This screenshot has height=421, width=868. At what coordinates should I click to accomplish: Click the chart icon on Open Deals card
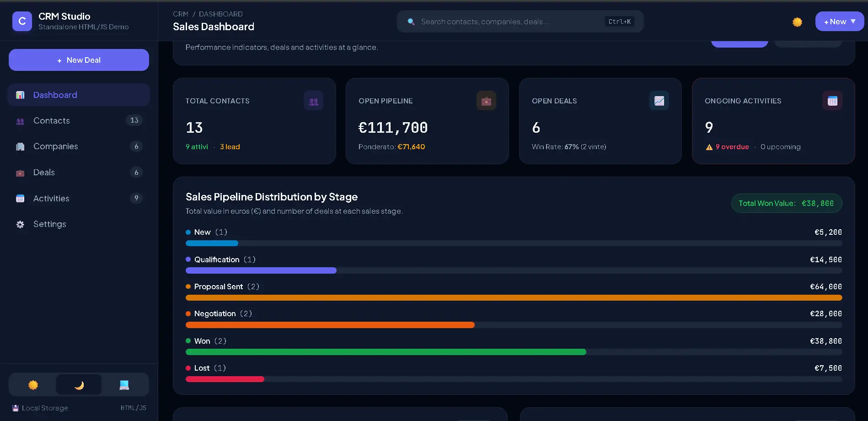pos(659,101)
